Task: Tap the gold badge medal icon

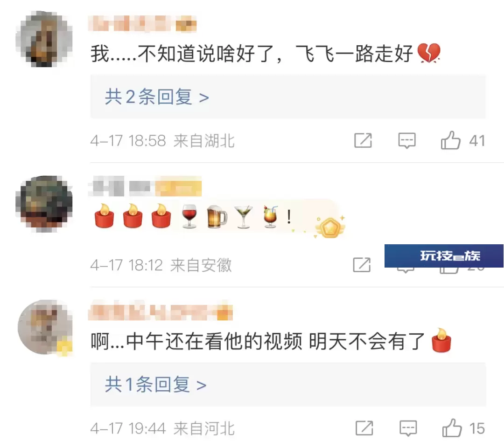Action: coord(330,227)
